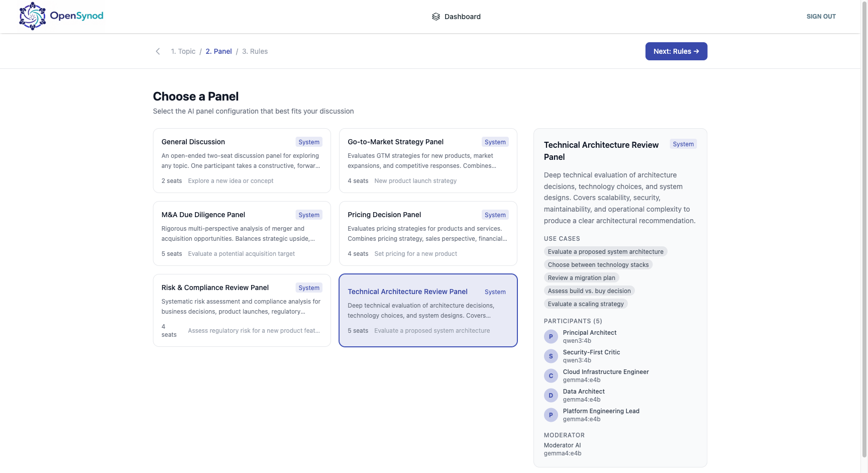Click Cloud Infrastructure Engineer avatar icon
868x473 pixels.
551,376
